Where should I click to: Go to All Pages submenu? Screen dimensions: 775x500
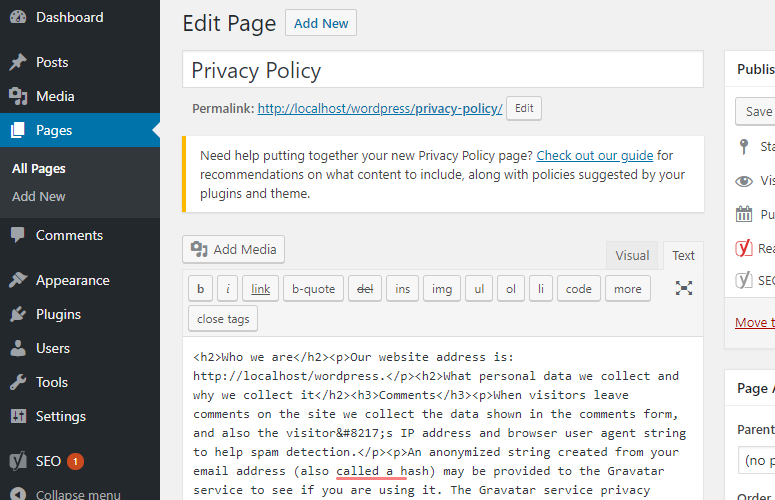click(39, 168)
